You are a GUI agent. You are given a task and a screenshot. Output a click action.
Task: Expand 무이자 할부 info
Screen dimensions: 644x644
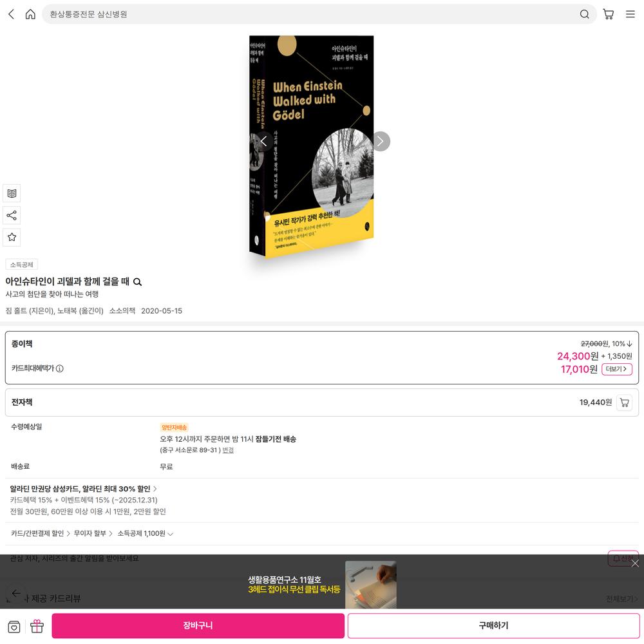tap(93, 533)
